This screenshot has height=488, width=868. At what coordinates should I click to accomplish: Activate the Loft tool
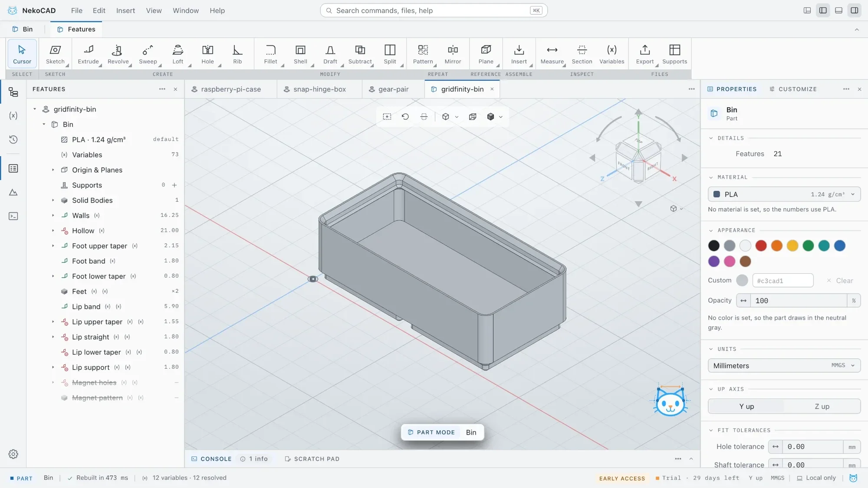(x=178, y=54)
